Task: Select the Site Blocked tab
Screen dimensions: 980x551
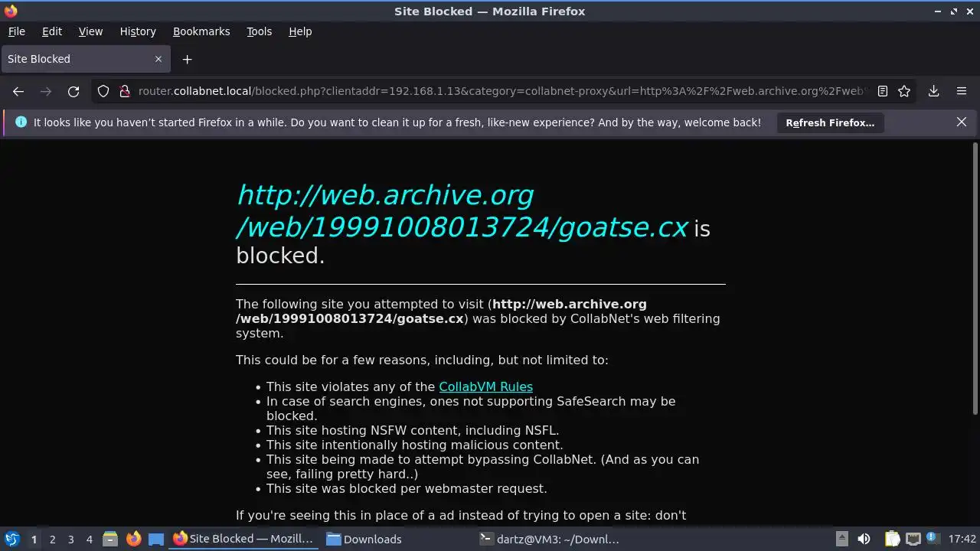Action: coord(84,59)
